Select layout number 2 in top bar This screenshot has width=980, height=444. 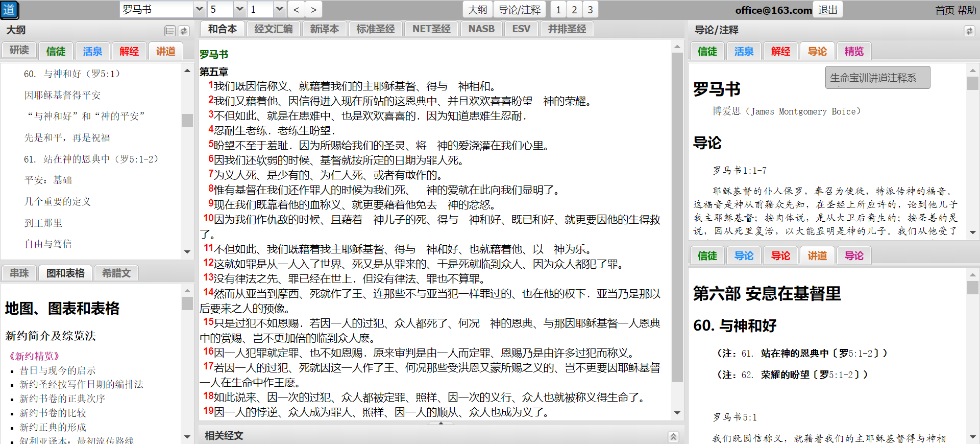574,10
